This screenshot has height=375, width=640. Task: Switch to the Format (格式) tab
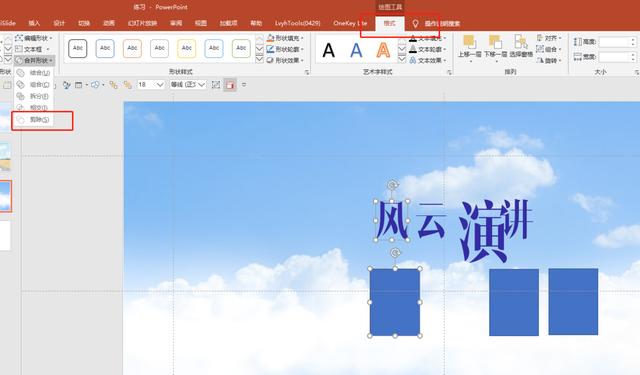tap(389, 23)
